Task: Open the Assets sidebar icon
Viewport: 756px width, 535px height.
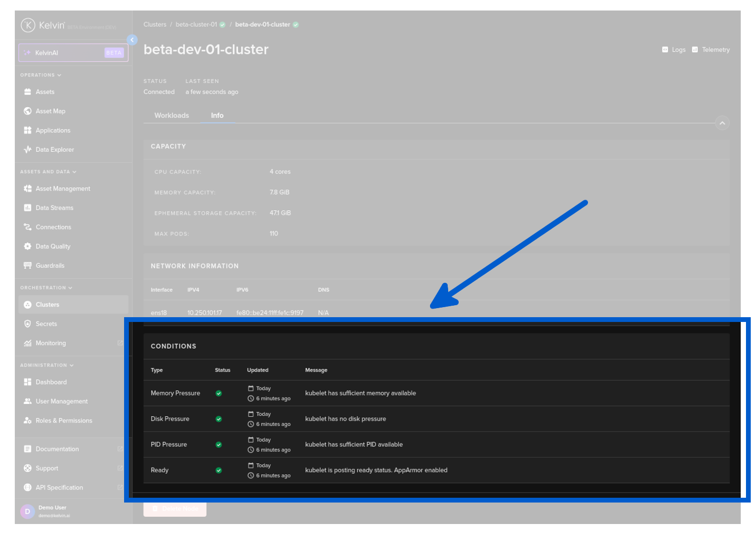Action: [x=28, y=92]
